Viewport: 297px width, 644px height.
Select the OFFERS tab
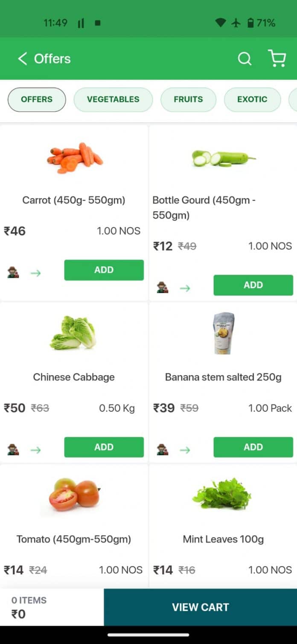37,99
